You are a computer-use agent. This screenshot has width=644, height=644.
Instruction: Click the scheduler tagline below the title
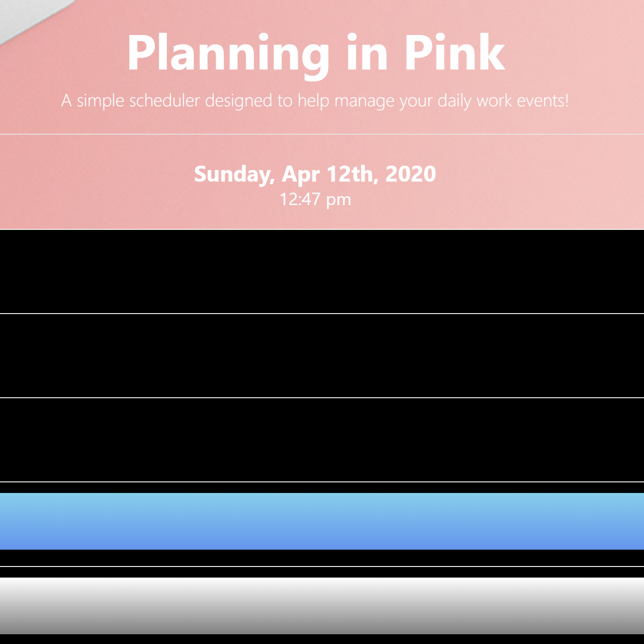(315, 101)
